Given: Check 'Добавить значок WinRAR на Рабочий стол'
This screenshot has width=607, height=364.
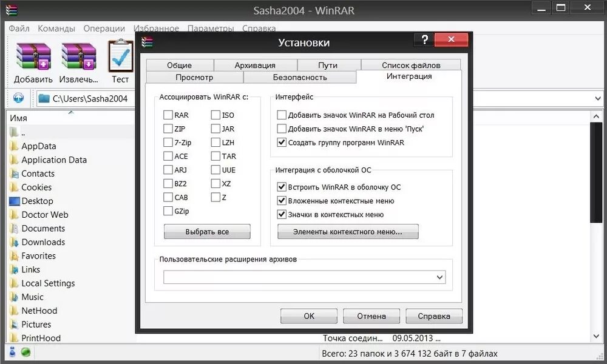Looking at the screenshot, I should (x=282, y=115).
